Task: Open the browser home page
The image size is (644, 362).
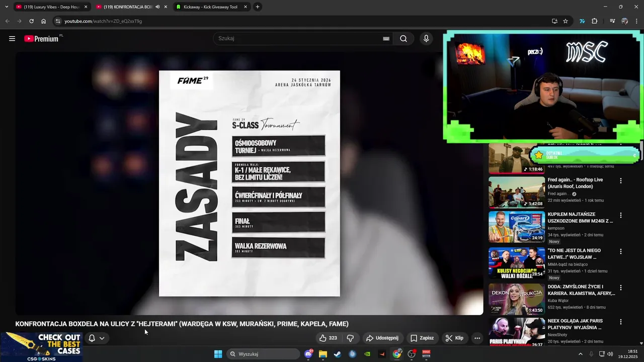Action: [x=43, y=21]
